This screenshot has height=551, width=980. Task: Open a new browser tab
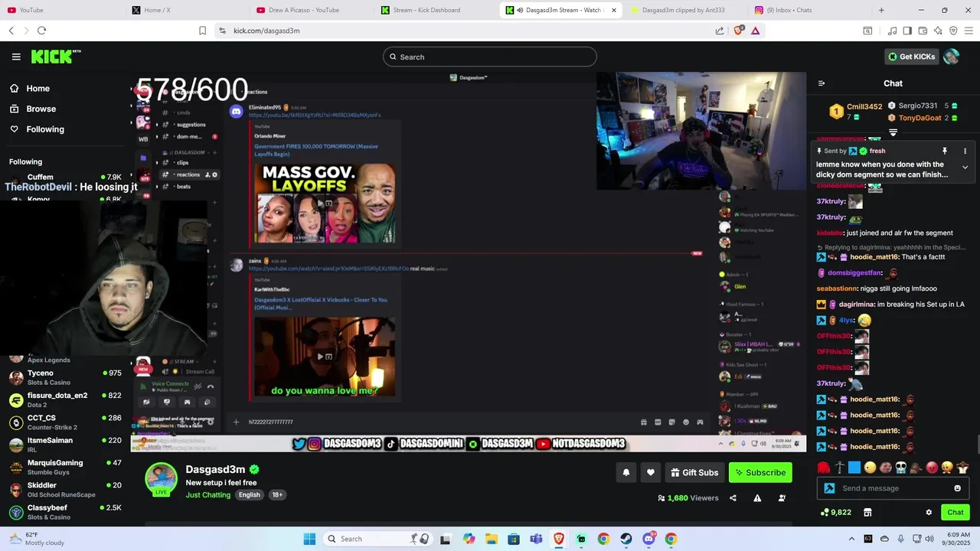point(881,10)
